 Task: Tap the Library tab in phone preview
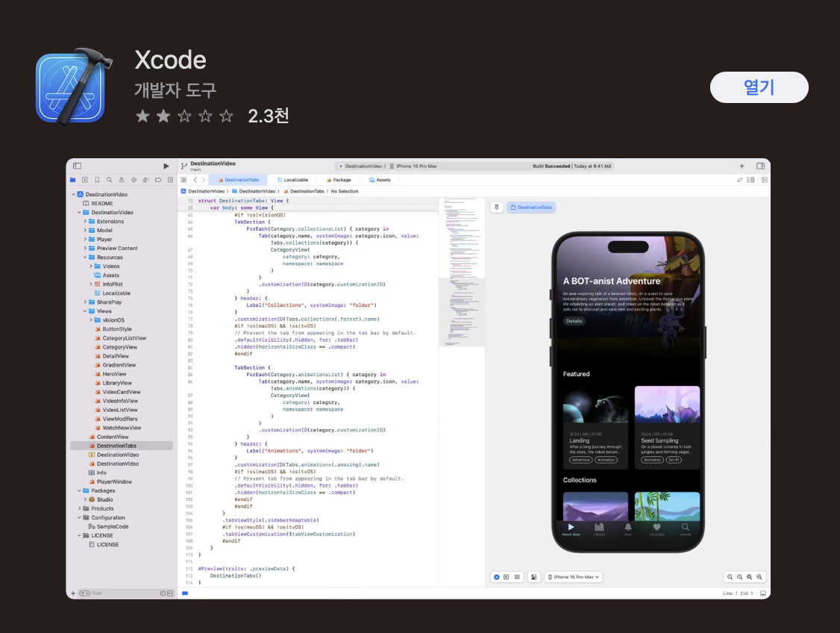coord(600,529)
